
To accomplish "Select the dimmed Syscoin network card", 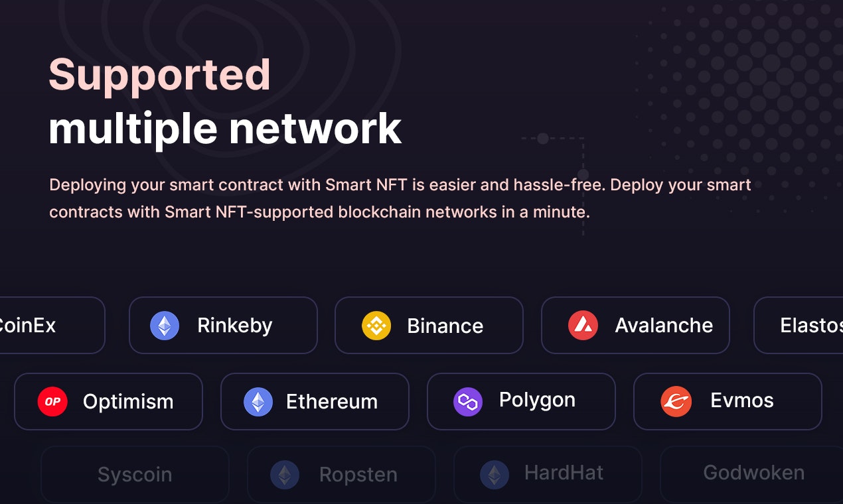I will pos(135,474).
